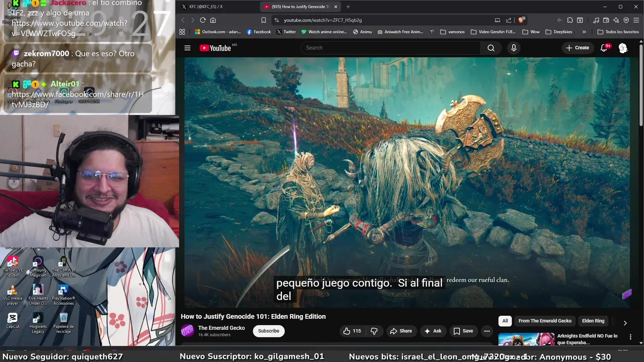644x362 pixels.
Task: Switch to the How to Justify Genocide tab
Action: coord(301,7)
